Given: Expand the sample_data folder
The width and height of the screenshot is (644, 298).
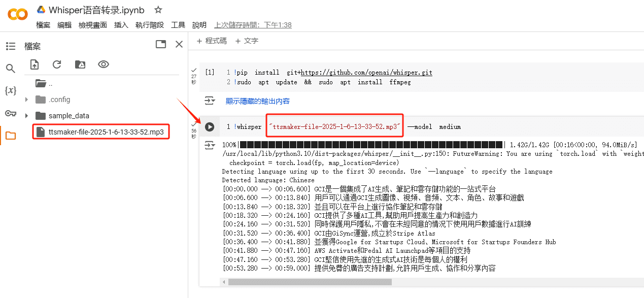Looking at the screenshot, I should tap(26, 116).
